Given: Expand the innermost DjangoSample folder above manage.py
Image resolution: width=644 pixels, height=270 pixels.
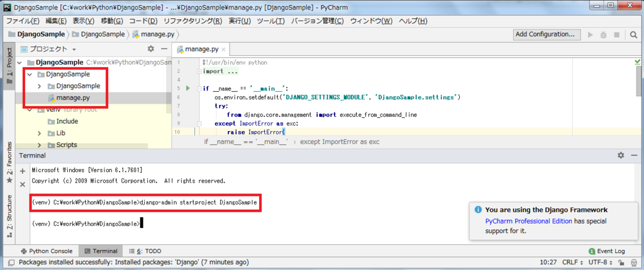Looking at the screenshot, I should tap(39, 86).
